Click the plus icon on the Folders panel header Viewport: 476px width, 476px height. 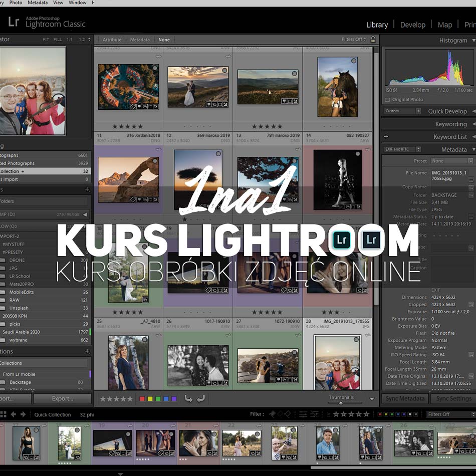click(87, 189)
